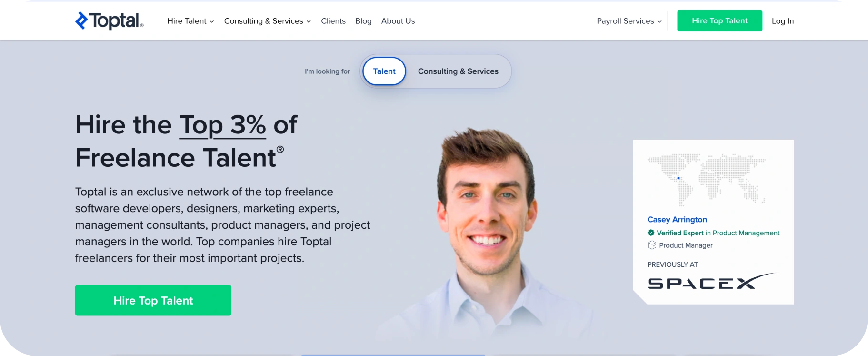868x356 pixels.
Task: Click the 'Verified Expert in Product Management' text
Action: tap(718, 233)
